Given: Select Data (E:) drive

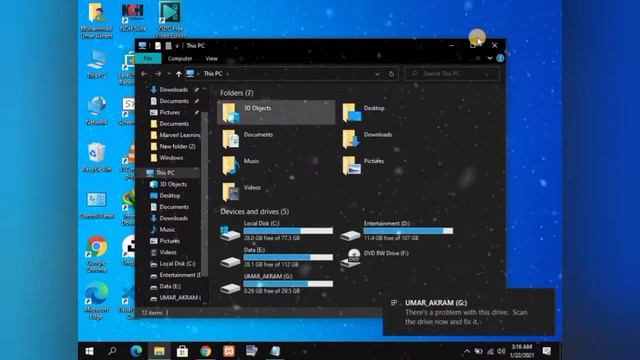Looking at the screenshot, I should (276, 257).
